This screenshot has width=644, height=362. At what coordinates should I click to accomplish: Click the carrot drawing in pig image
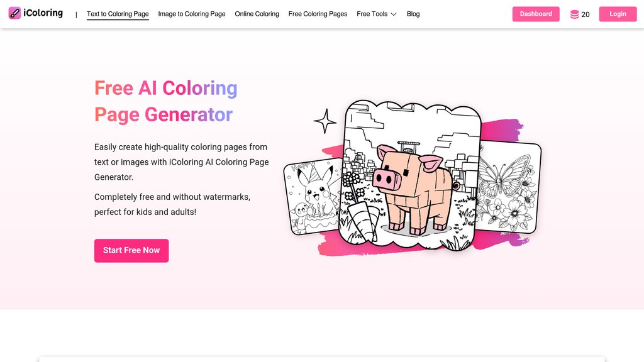tap(364, 222)
